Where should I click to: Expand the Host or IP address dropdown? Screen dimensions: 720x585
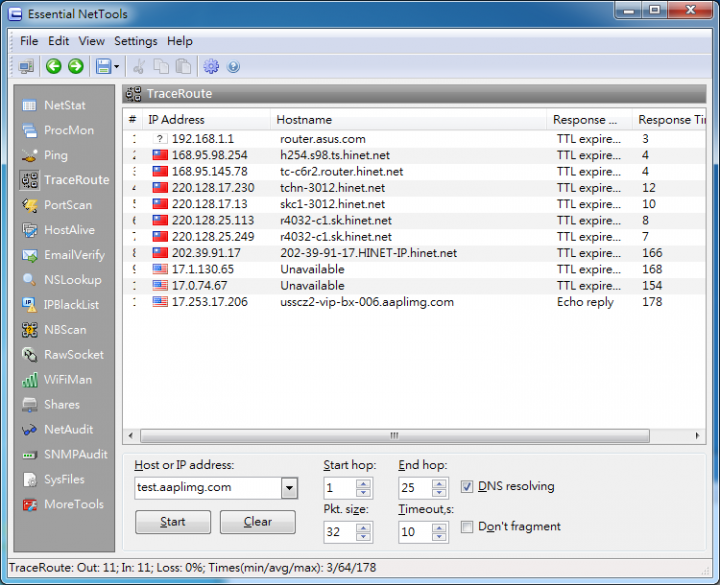(289, 488)
